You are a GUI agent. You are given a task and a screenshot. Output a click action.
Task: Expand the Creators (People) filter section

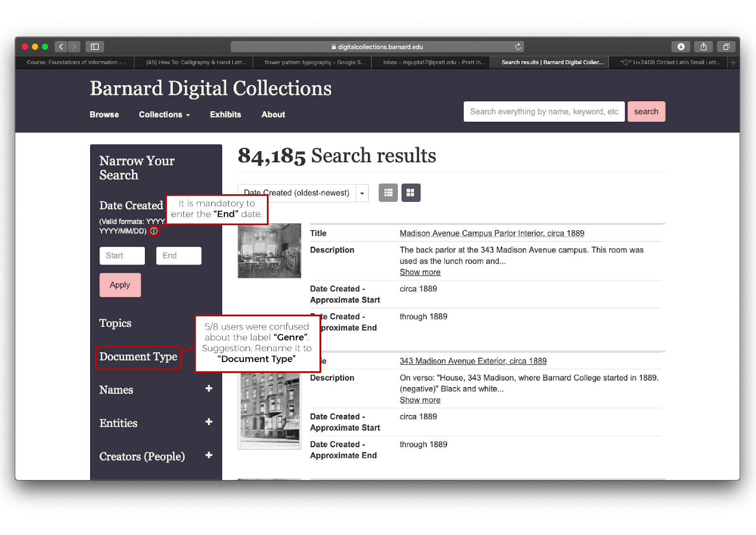pos(209,455)
